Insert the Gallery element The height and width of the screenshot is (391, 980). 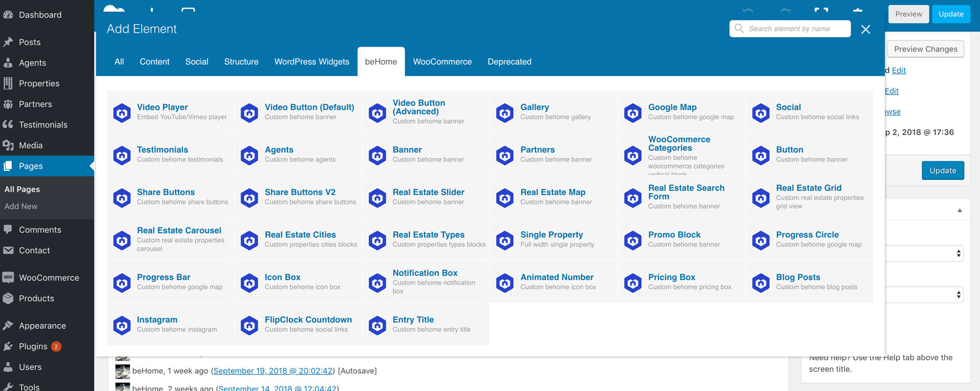coord(554,112)
